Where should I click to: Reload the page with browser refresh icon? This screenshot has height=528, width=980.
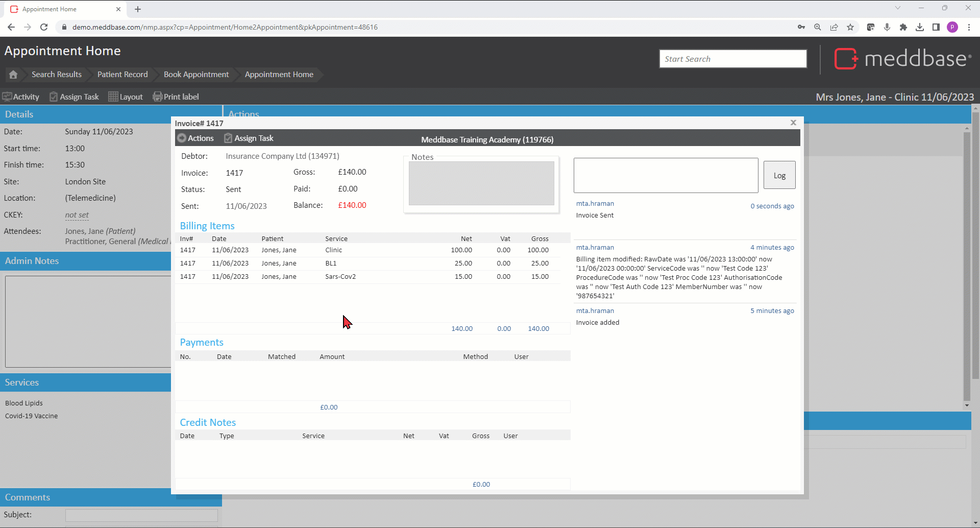(x=44, y=27)
